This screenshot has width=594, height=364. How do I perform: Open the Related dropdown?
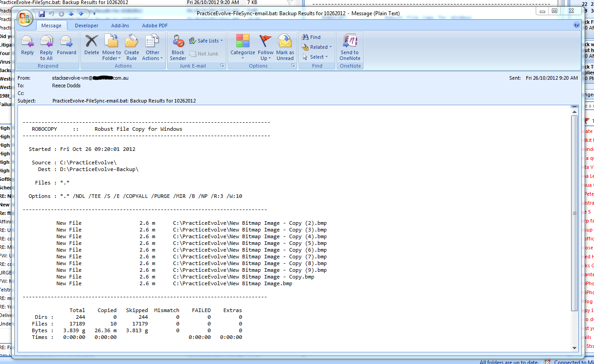[317, 47]
